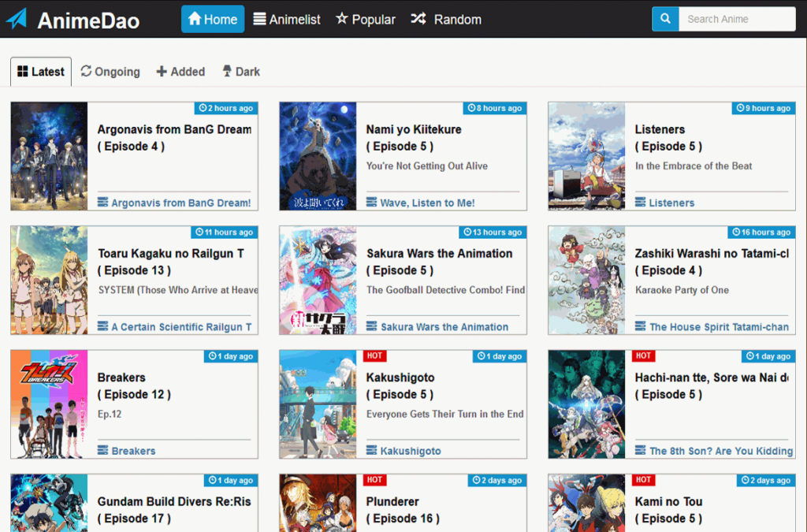Click list icon beside The 8th Son? link
The image size is (807, 532).
point(640,450)
